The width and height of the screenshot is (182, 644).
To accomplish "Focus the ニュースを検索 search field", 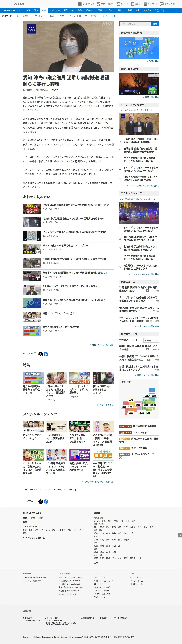I will click(x=135, y=24).
